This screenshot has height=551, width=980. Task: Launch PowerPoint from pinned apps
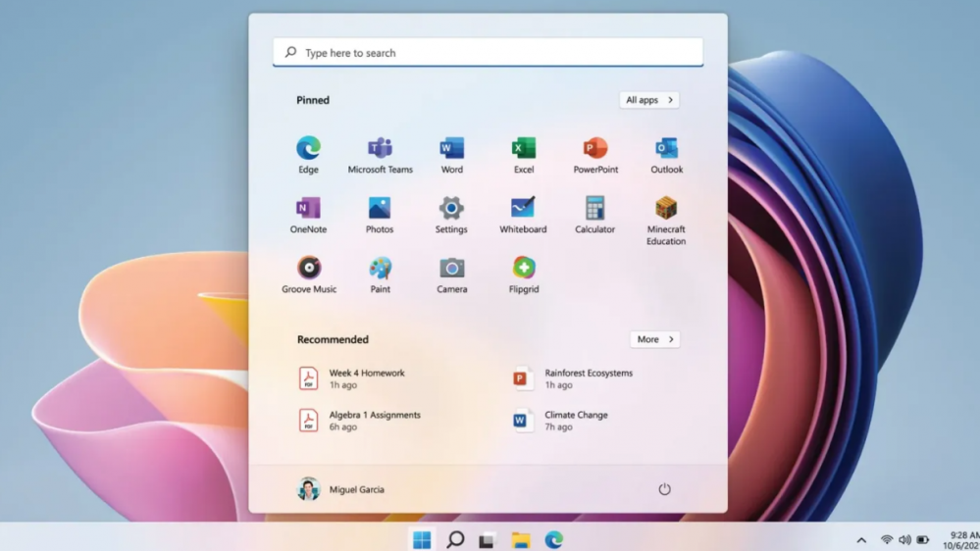click(595, 155)
